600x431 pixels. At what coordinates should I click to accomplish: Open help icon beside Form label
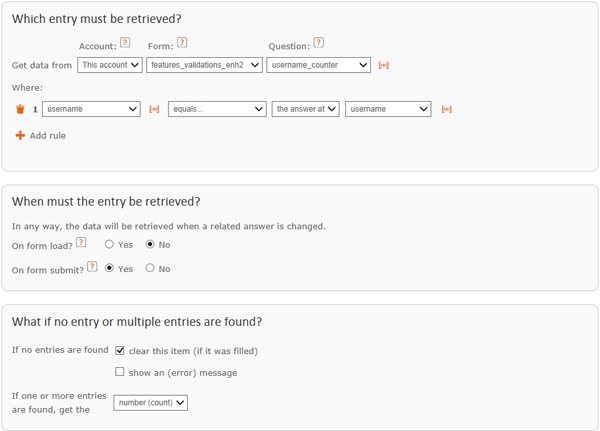coord(182,42)
